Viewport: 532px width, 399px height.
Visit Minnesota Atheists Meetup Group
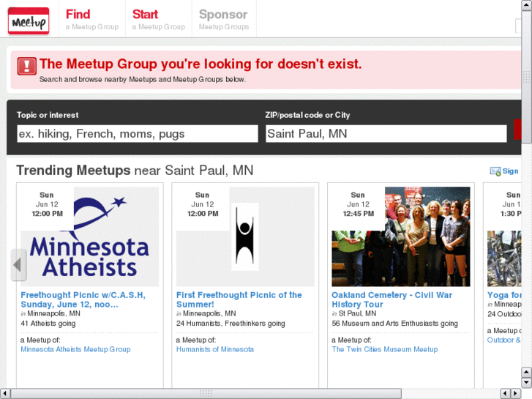click(x=75, y=349)
